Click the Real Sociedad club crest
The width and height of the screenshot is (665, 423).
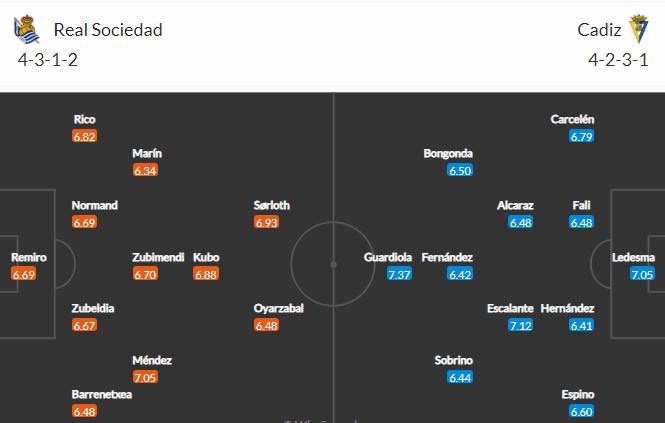[26, 29]
